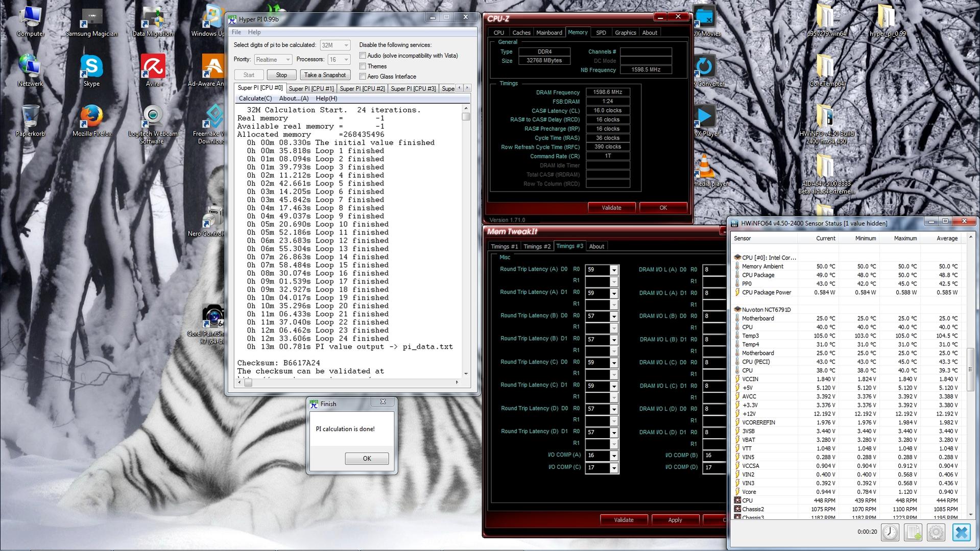Select the Papierkorb recycle bin icon
This screenshot has height=551, width=980.
click(x=30, y=120)
